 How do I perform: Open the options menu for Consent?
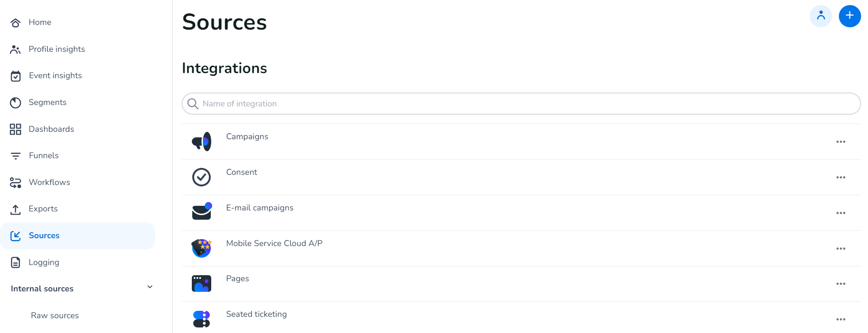click(841, 177)
